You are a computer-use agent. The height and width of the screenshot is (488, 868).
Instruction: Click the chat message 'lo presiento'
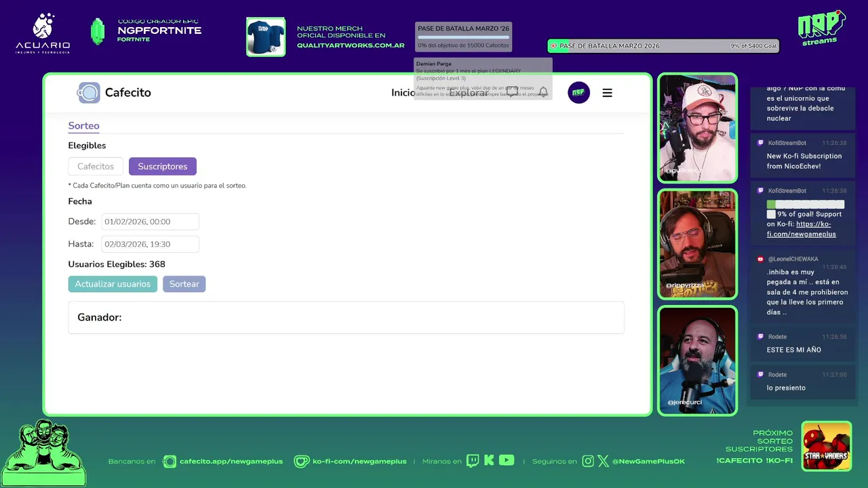click(786, 388)
